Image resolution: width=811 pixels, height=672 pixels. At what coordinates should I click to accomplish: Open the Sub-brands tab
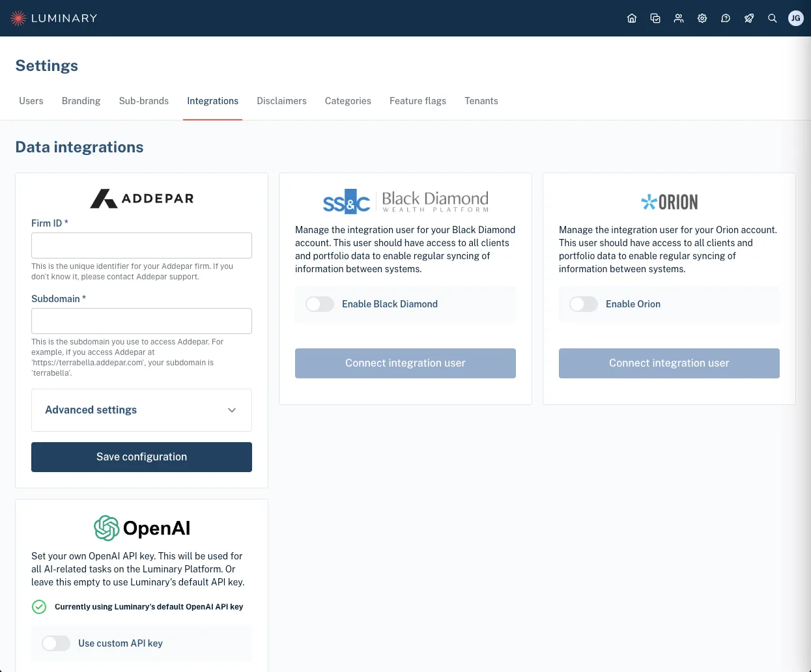144,101
